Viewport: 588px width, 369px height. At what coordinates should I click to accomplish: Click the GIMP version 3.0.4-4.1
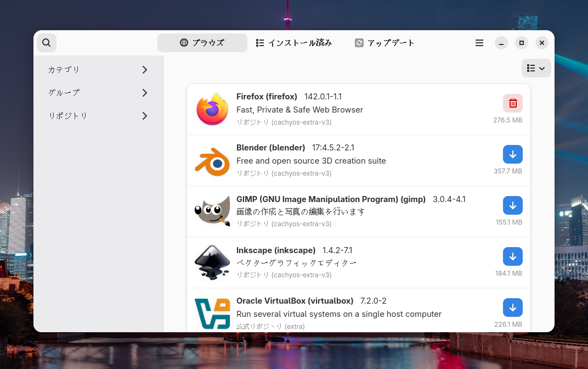449,199
